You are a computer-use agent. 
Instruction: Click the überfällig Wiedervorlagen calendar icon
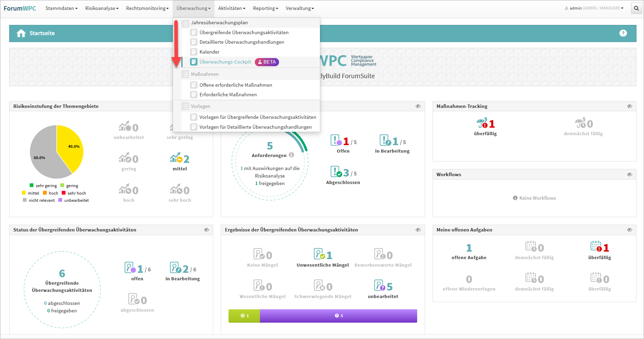coord(596,278)
